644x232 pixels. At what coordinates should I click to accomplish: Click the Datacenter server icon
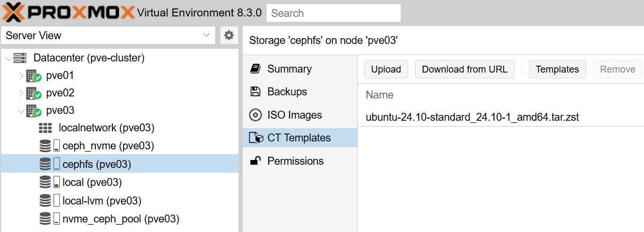tap(20, 58)
